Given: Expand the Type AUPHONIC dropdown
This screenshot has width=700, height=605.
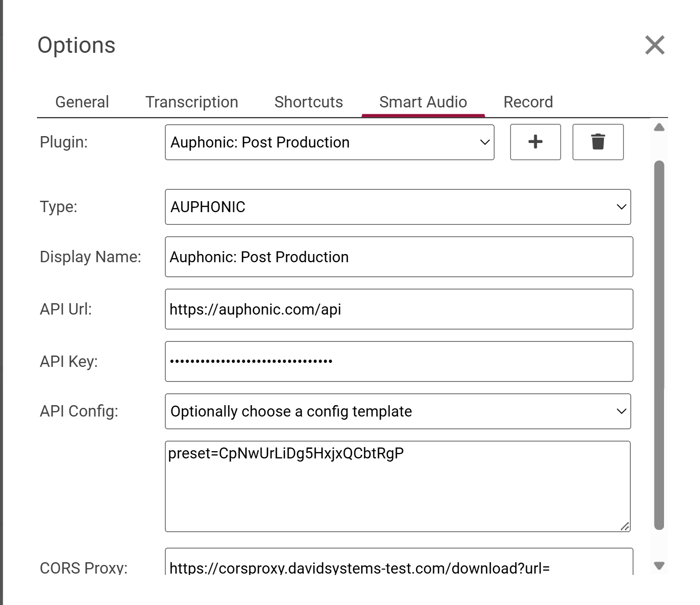Looking at the screenshot, I should point(398,207).
